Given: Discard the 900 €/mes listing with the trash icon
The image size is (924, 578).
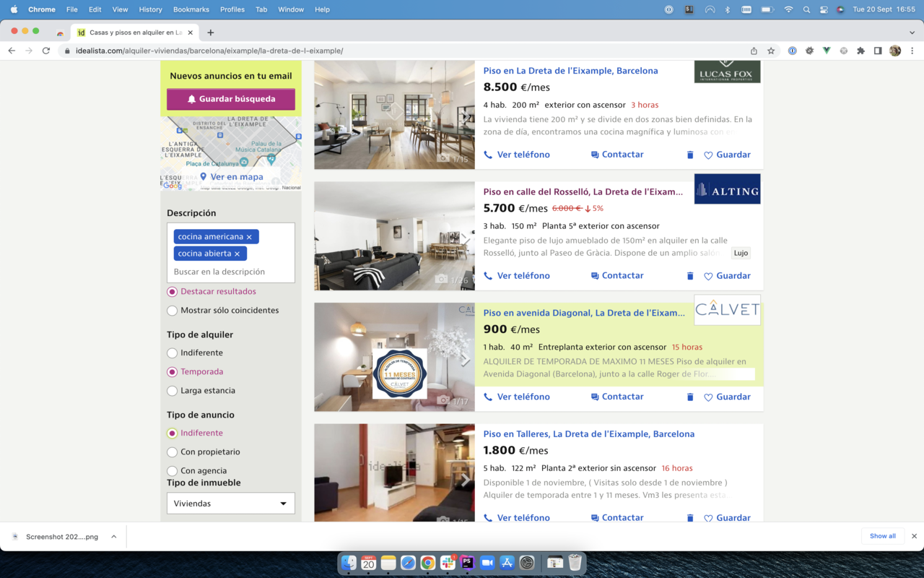Looking at the screenshot, I should click(689, 397).
